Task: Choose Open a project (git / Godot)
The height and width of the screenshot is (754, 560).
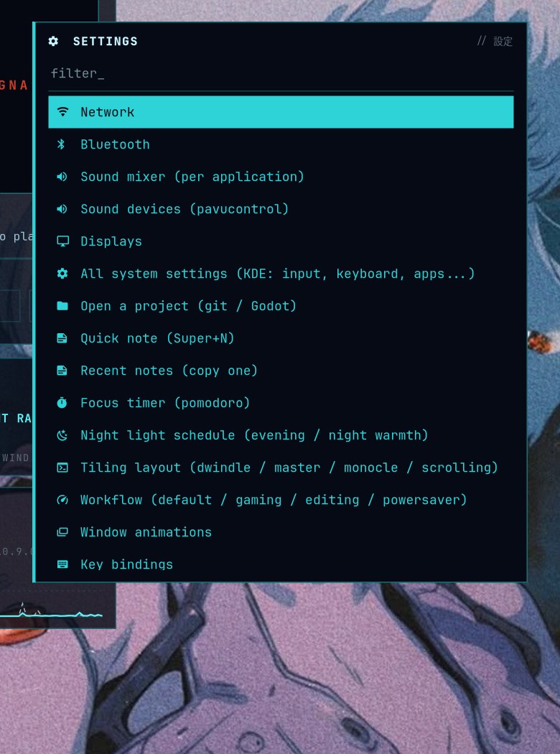Action: click(x=281, y=306)
